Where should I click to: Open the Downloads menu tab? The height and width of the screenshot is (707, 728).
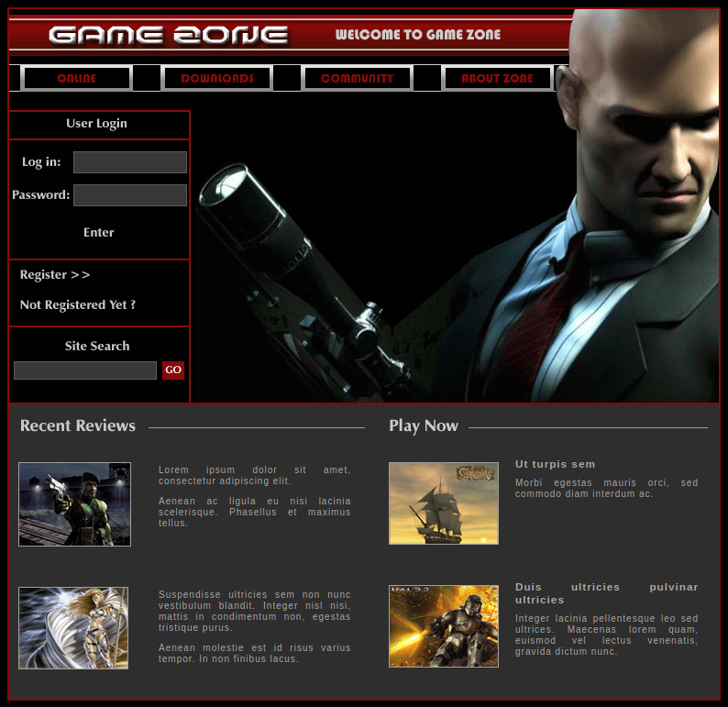(216, 78)
